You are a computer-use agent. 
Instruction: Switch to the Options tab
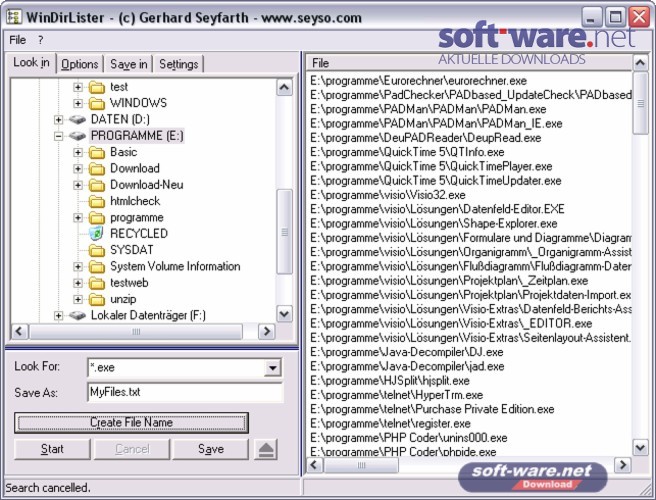(x=79, y=64)
